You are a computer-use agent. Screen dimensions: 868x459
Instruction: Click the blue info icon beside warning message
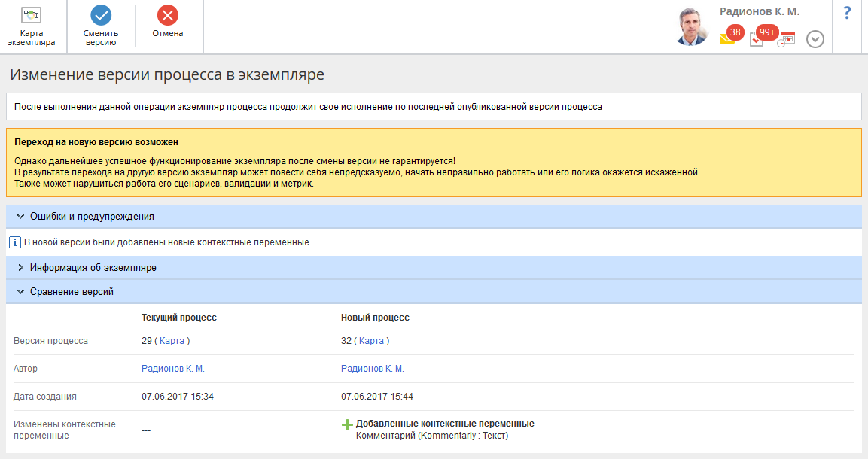click(14, 242)
